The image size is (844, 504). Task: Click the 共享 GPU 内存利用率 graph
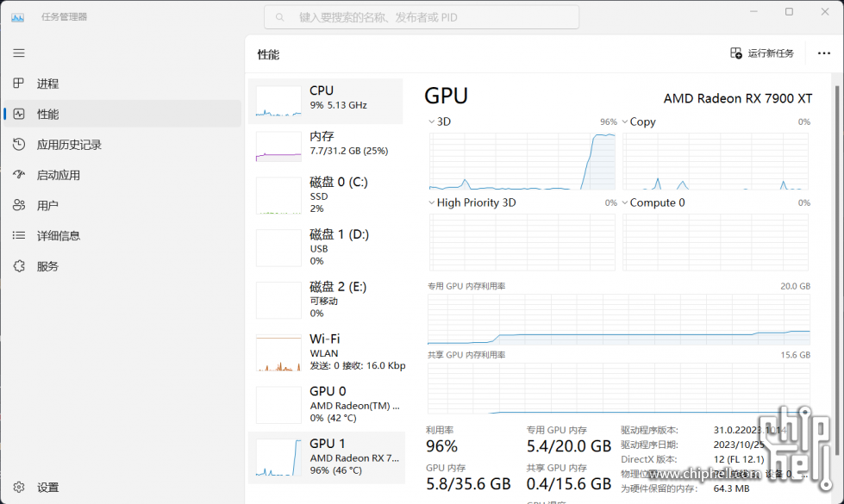pos(619,389)
